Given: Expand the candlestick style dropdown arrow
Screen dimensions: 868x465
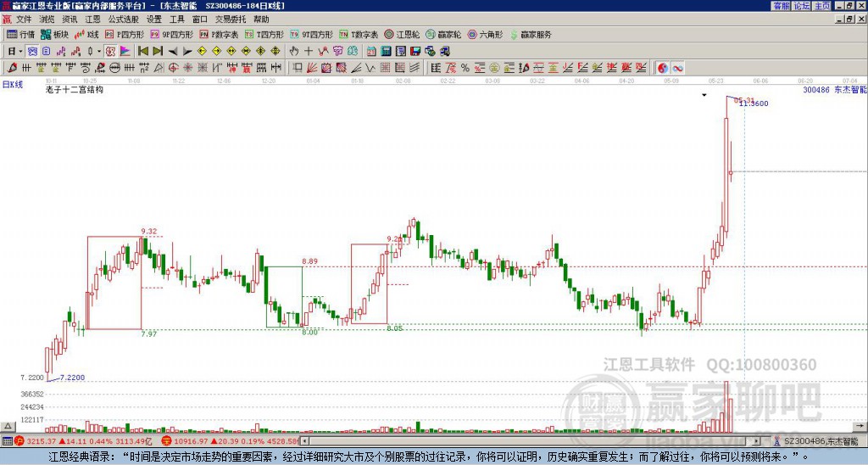Looking at the screenshot, I should [99, 52].
